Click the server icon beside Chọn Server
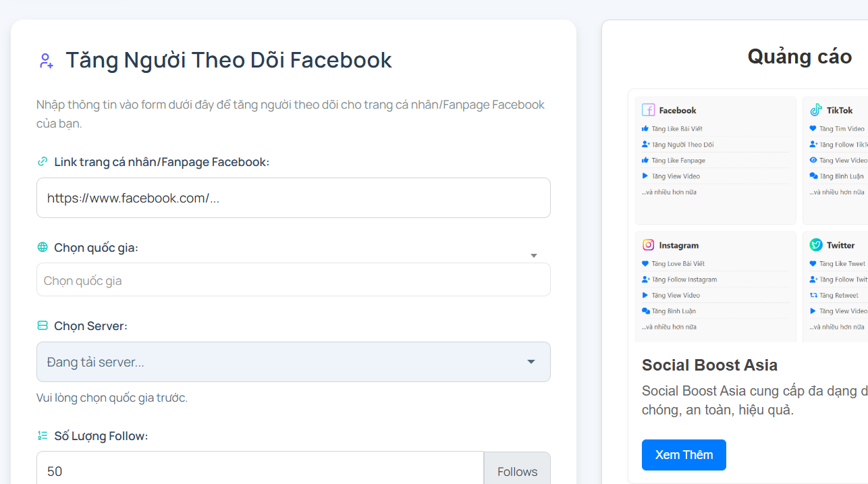868x484 pixels. coord(43,326)
